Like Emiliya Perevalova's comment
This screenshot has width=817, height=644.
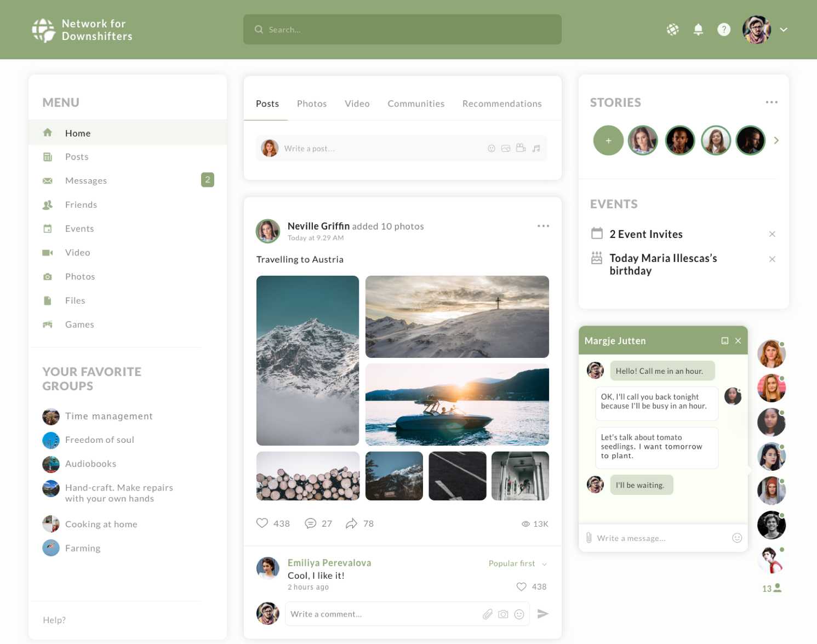pyautogui.click(x=522, y=586)
